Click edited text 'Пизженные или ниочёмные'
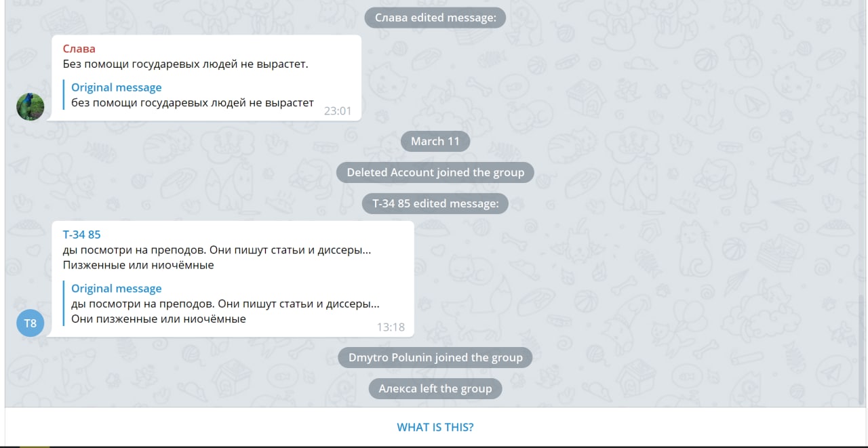The width and height of the screenshot is (868, 448). [x=138, y=265]
